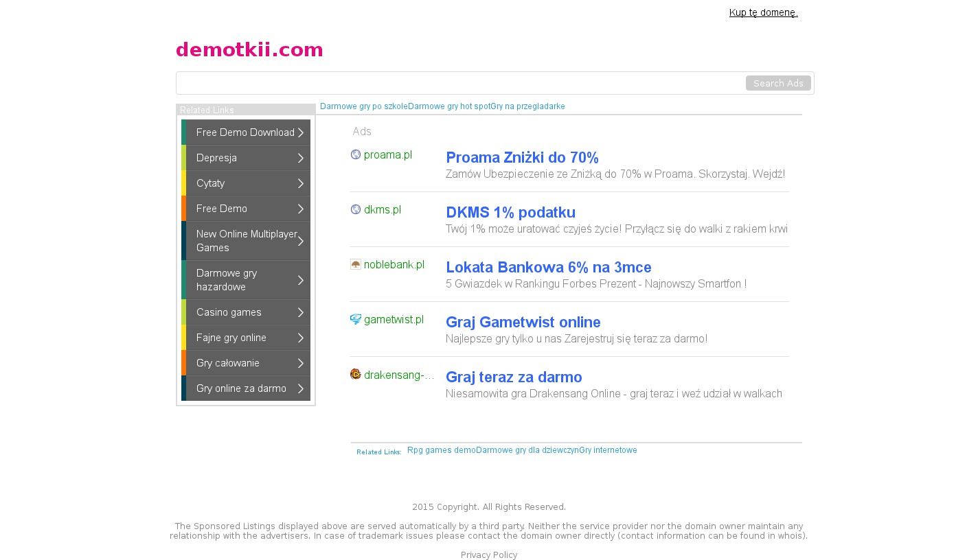Click arrow beside Fajne gry online
978x560 pixels.
click(x=301, y=338)
